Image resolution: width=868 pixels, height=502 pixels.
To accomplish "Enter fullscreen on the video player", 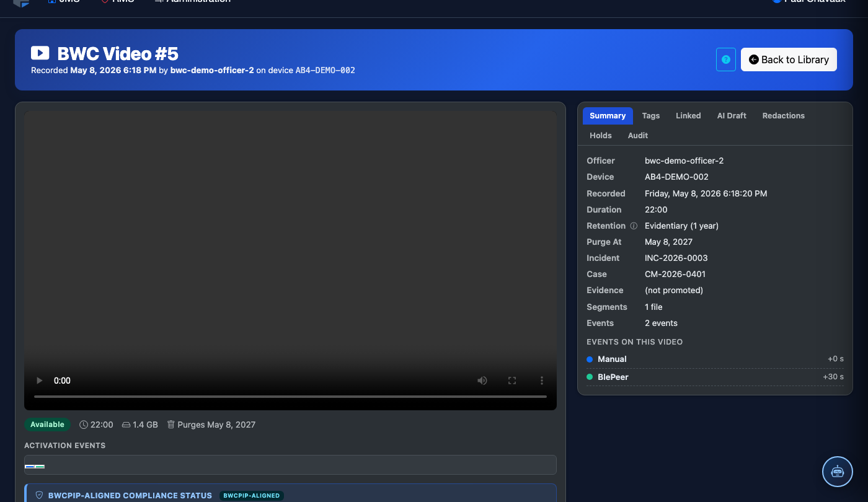I will 512,381.
